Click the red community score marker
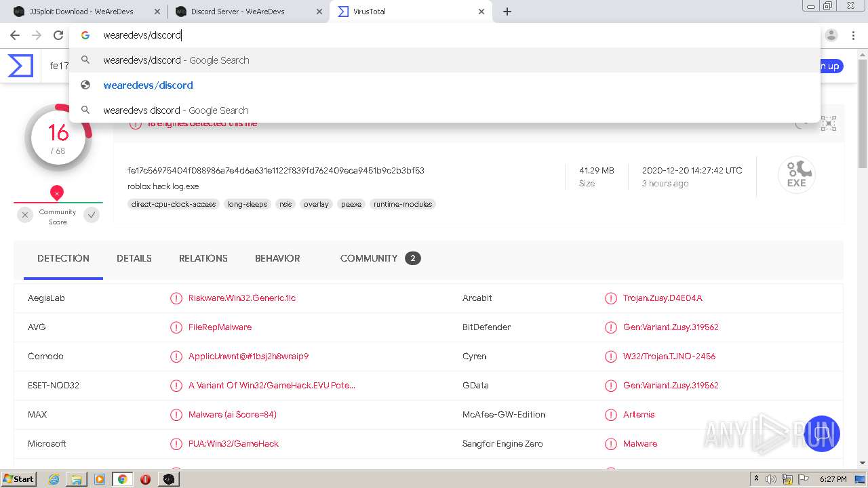Viewport: 868px width, 488px height. [57, 193]
